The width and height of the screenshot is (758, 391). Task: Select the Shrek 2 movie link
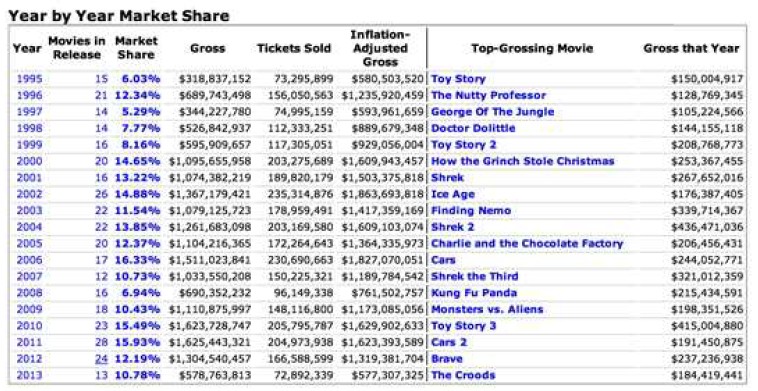coord(452,227)
